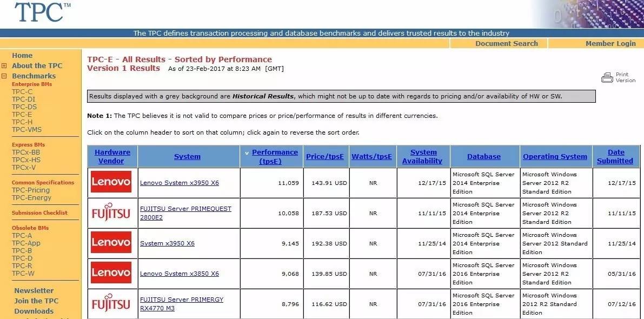The height and width of the screenshot is (319, 644).
Task: Open TPC-VMS benchmark page
Action: tap(26, 130)
